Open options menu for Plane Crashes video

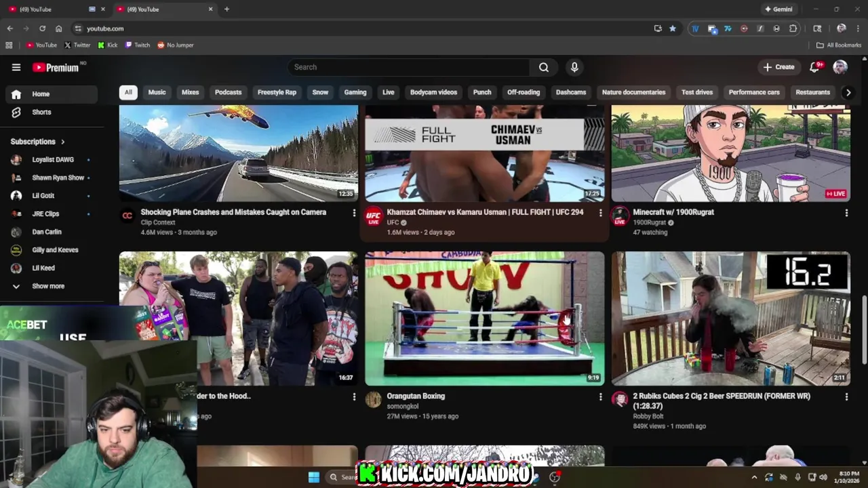click(354, 213)
